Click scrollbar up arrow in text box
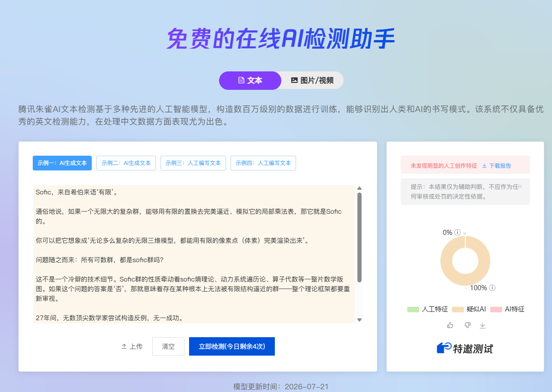 pos(359,188)
